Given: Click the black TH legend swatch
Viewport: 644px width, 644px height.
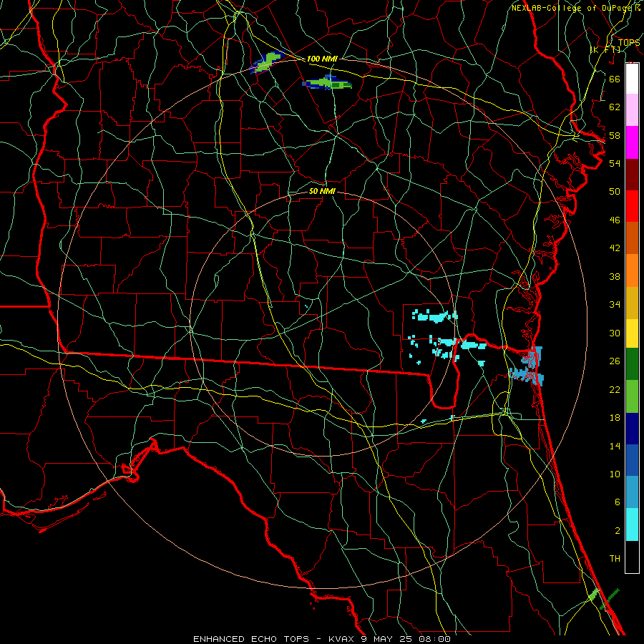Looking at the screenshot, I should [632, 557].
